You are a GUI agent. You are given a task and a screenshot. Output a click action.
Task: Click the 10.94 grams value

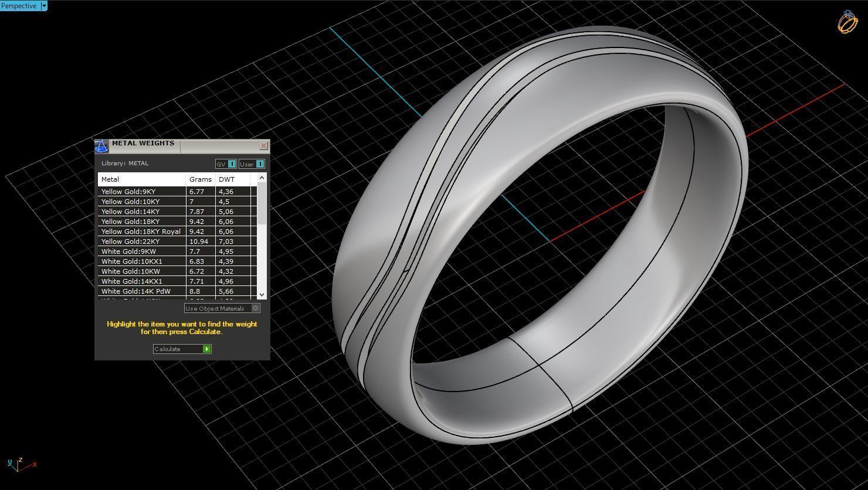199,241
